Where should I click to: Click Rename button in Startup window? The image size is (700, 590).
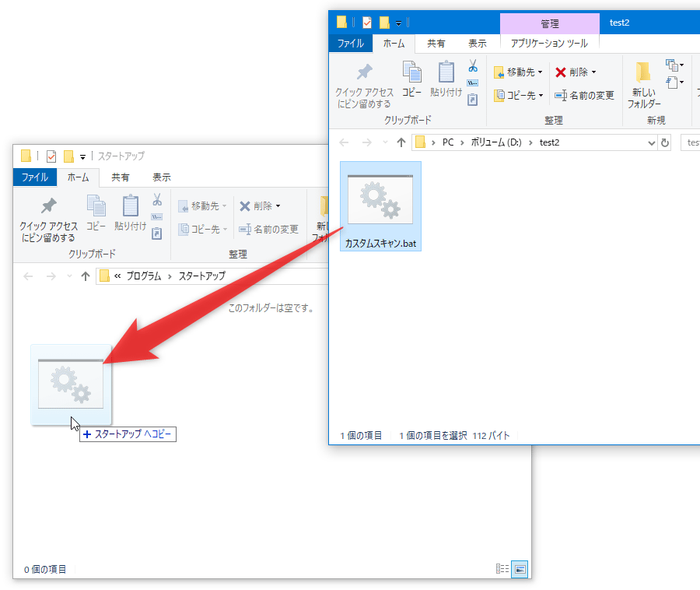tap(269, 229)
